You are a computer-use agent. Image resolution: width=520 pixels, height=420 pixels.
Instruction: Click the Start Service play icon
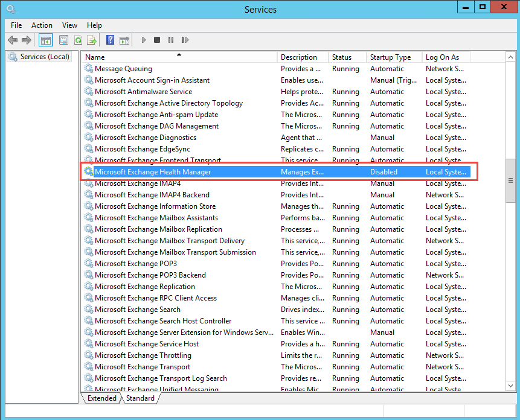[x=144, y=40]
